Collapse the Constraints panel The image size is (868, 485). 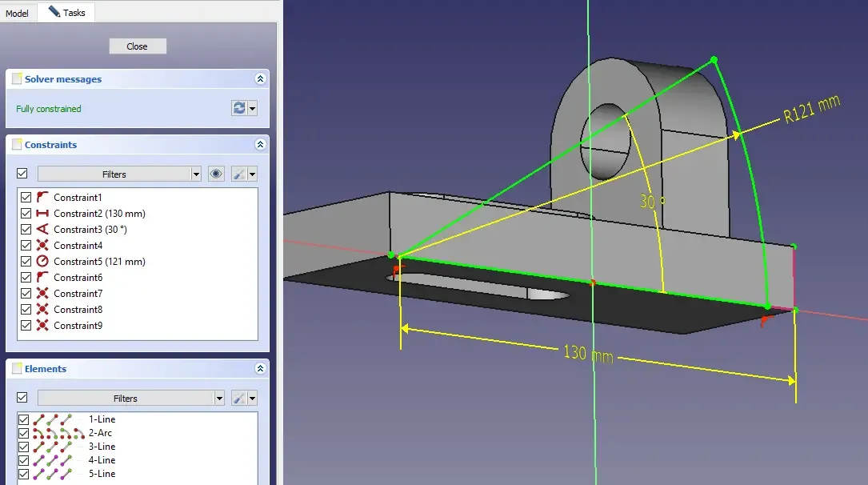point(260,145)
